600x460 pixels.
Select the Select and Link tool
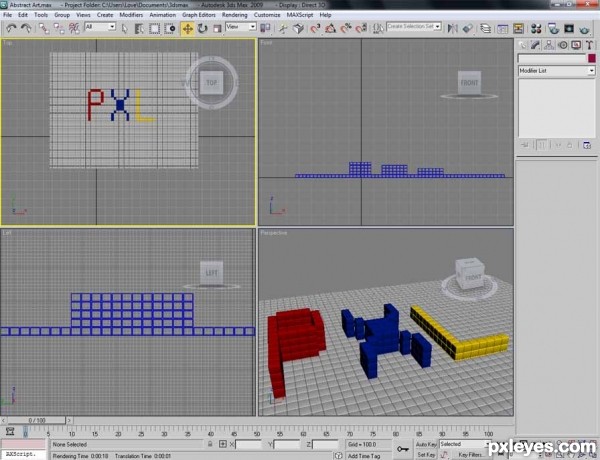point(44,28)
